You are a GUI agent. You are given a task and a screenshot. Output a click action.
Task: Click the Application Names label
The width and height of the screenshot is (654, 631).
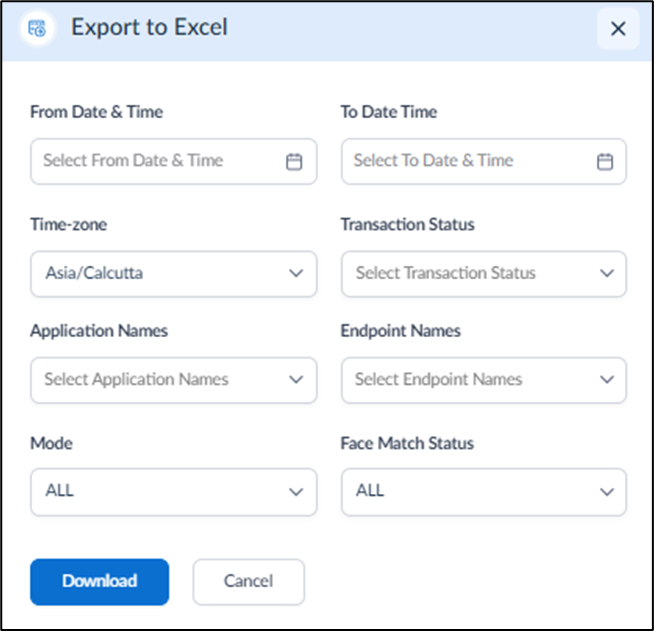99,331
